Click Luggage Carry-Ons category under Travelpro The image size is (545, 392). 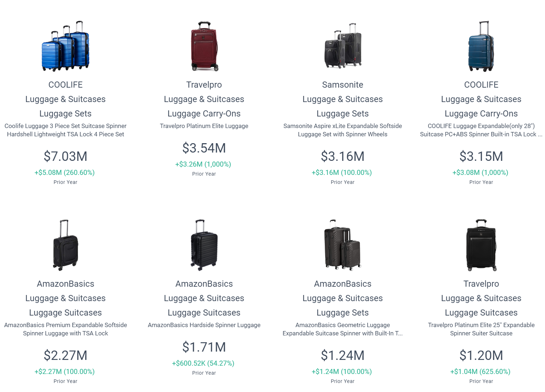(x=204, y=114)
